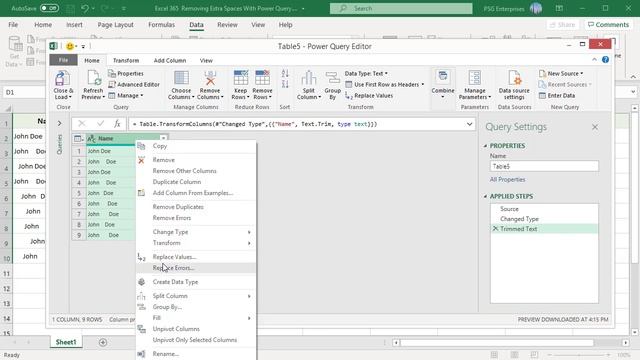Open the Power Query File tab

coord(63,60)
